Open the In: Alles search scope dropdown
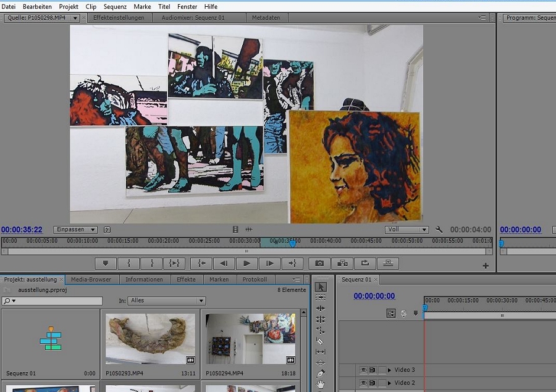Viewport: 556px width, 392px height. coord(166,301)
